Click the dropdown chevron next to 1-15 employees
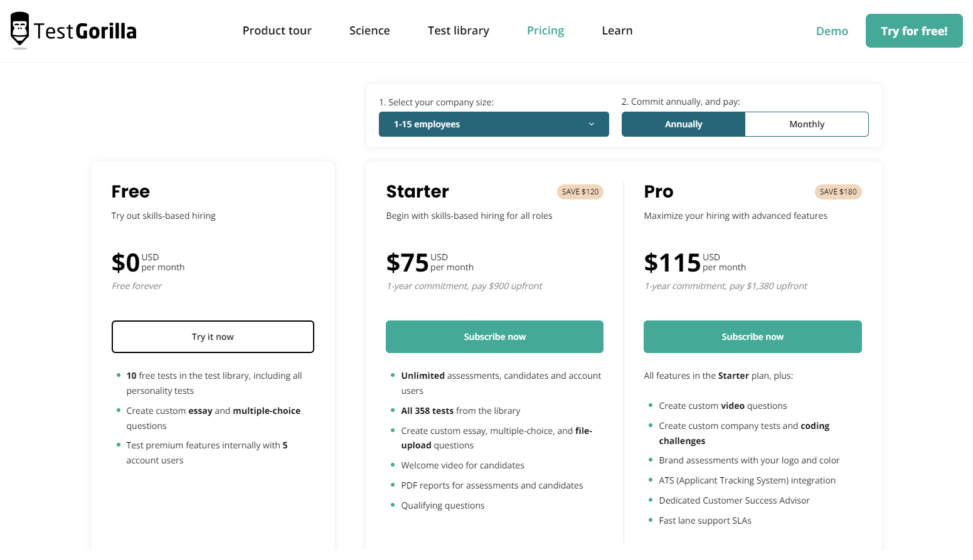973x560 pixels. click(x=592, y=124)
